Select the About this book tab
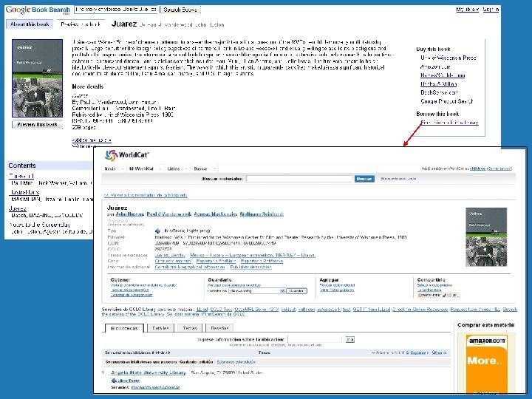 click(30, 24)
